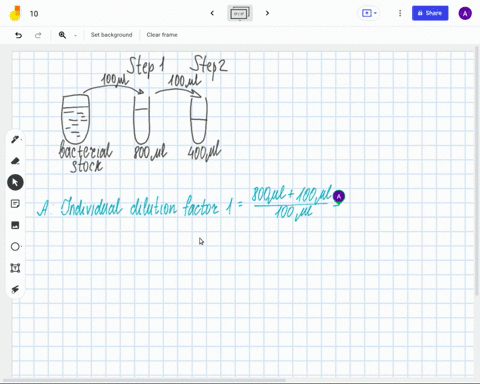Viewport: 480px width, 384px height.
Task: Add a sticky note
Action: click(x=15, y=204)
